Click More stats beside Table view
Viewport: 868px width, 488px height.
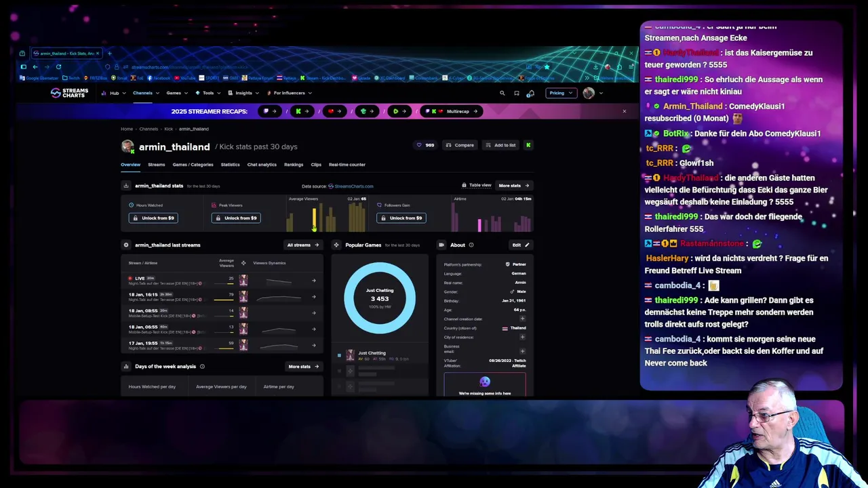tap(514, 185)
